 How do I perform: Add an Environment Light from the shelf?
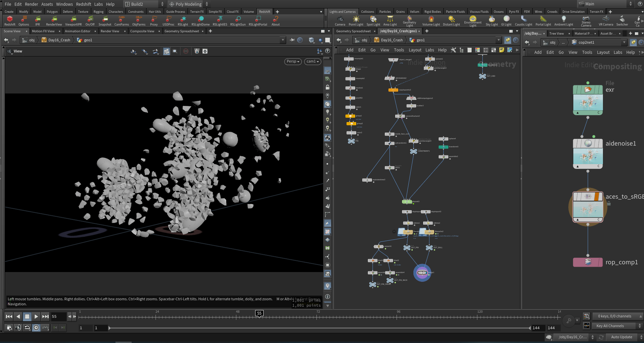473,21
